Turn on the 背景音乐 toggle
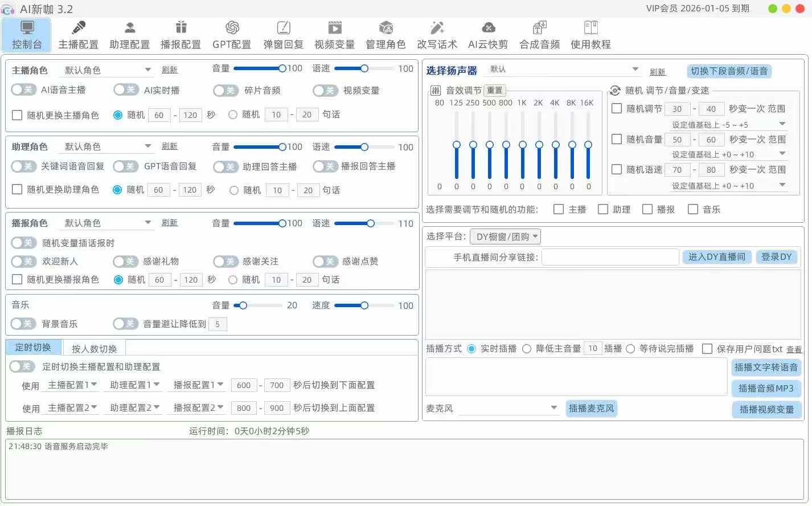 tap(23, 324)
